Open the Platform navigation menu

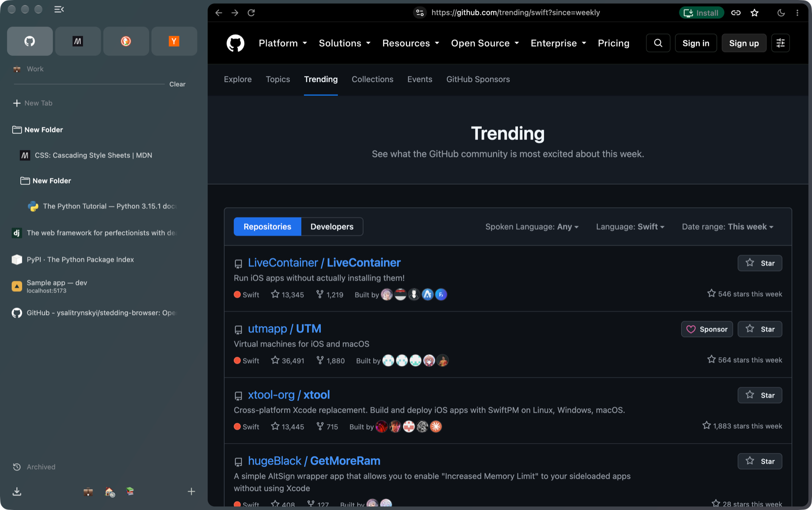283,43
